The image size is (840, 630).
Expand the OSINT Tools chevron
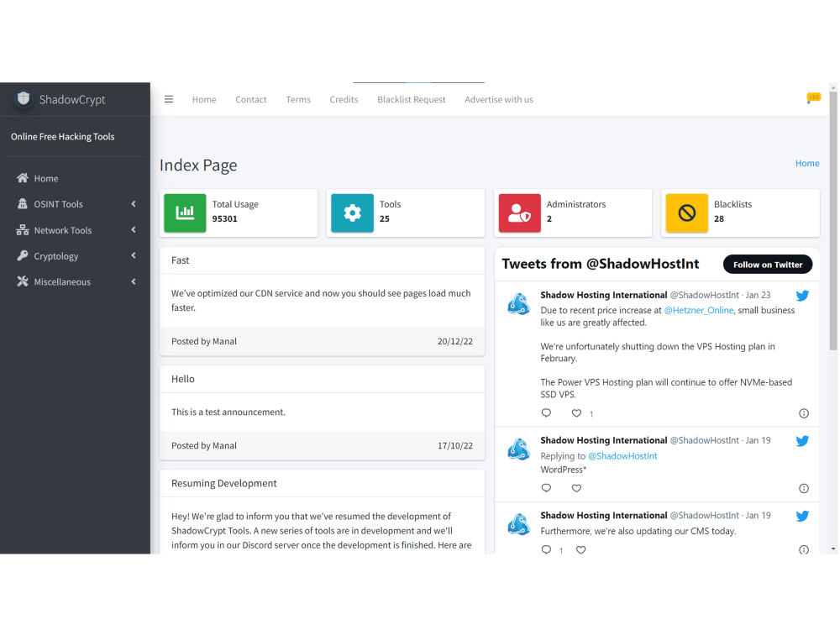[134, 203]
